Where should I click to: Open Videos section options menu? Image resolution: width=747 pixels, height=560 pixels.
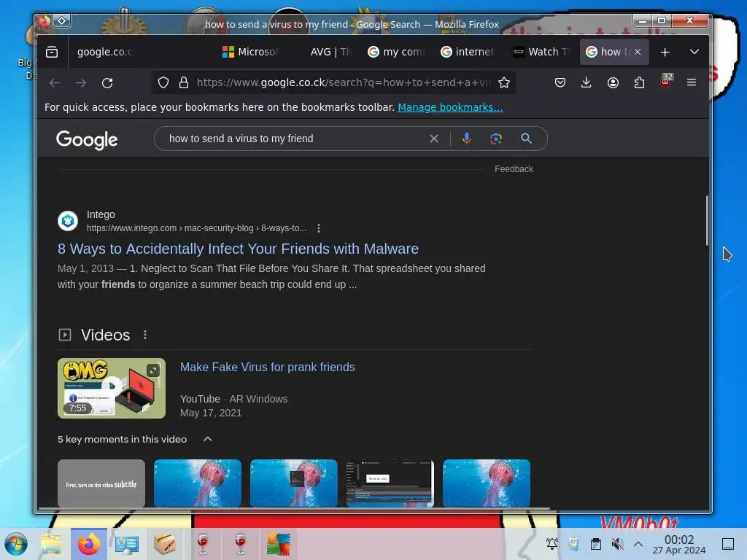(145, 335)
